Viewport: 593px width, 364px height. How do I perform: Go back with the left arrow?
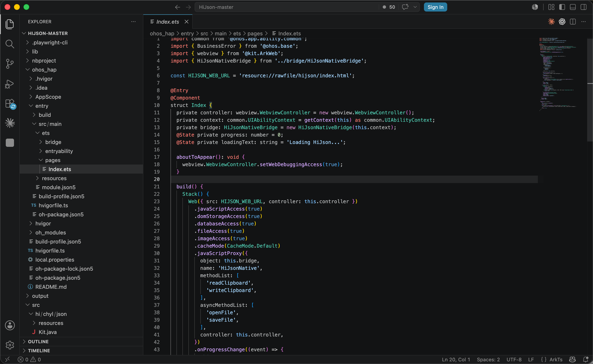point(177,7)
